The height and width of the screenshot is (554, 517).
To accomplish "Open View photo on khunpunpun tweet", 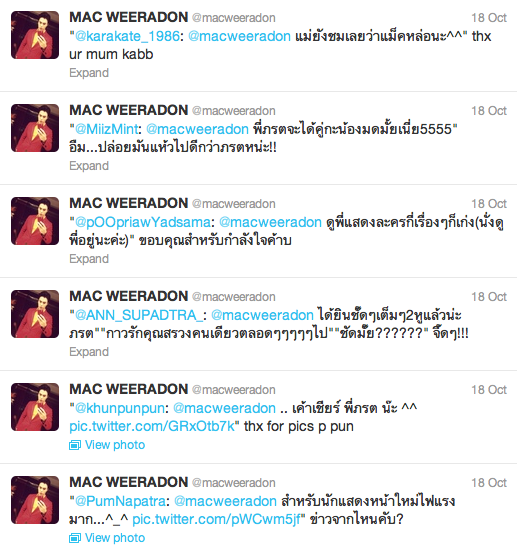I will [115, 445].
